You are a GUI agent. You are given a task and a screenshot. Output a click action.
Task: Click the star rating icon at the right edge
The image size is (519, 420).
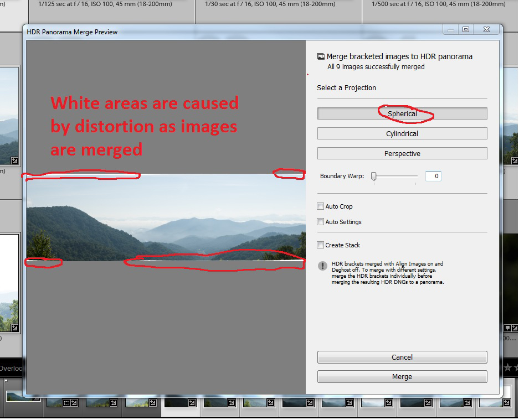[x=508, y=367]
